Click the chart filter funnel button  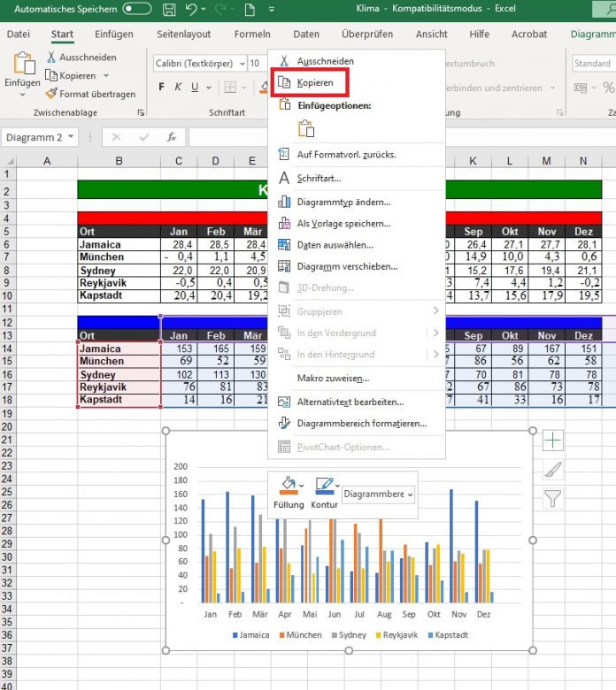pyautogui.click(x=552, y=499)
